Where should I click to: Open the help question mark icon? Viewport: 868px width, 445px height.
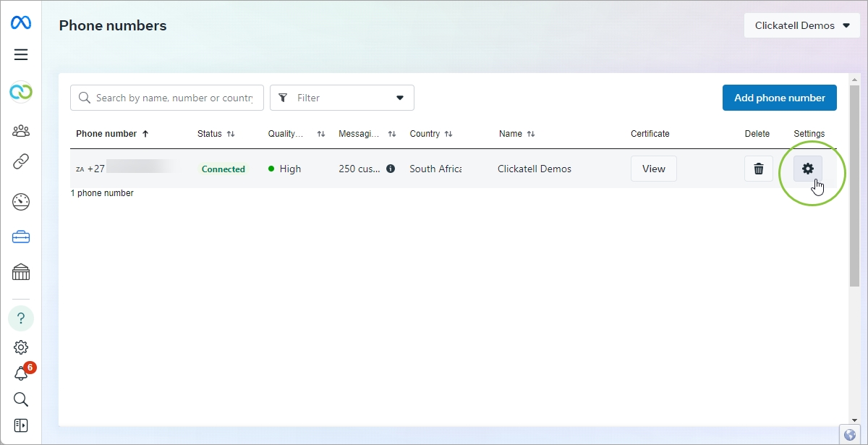[21, 318]
